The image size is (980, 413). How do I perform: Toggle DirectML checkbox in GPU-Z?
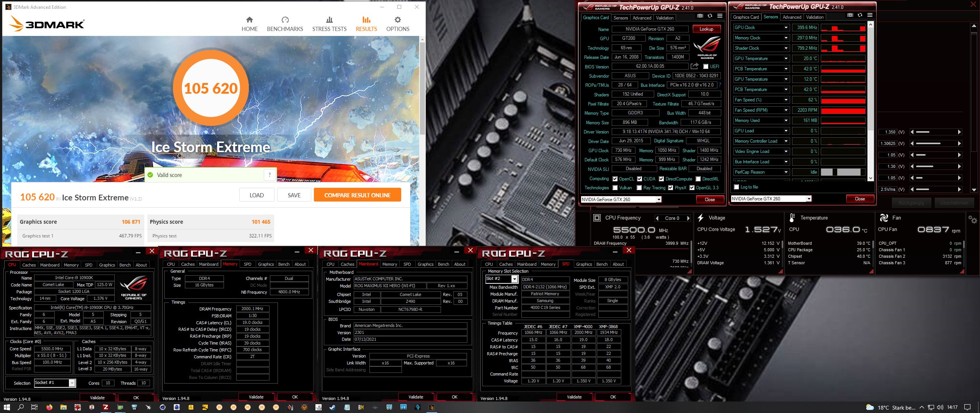pyautogui.click(x=698, y=179)
